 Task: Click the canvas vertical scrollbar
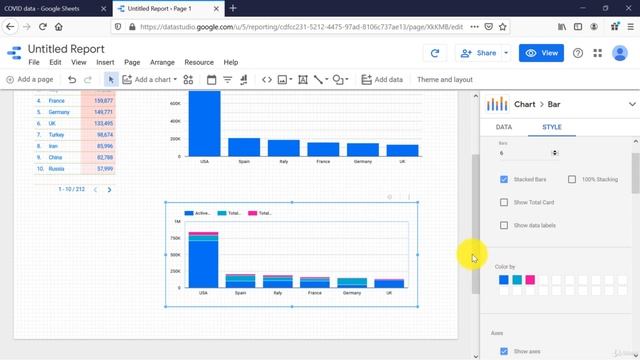point(476,224)
